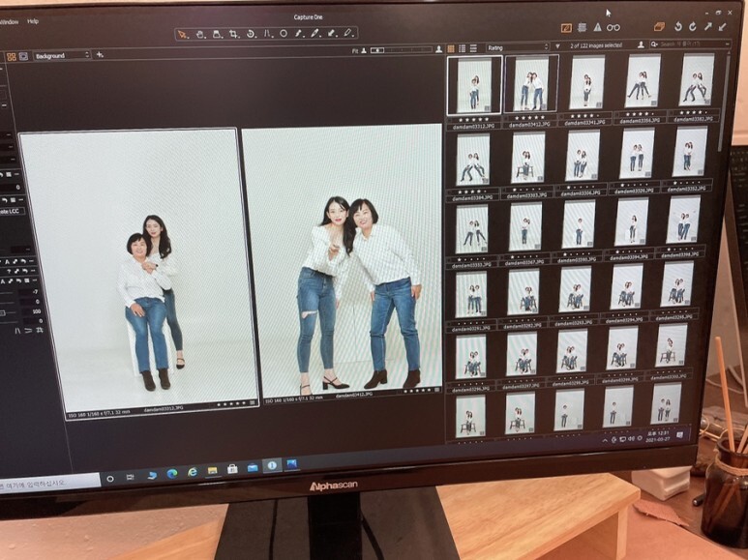The width and height of the screenshot is (748, 560).
Task: Switch browser to list view
Action: point(462,48)
